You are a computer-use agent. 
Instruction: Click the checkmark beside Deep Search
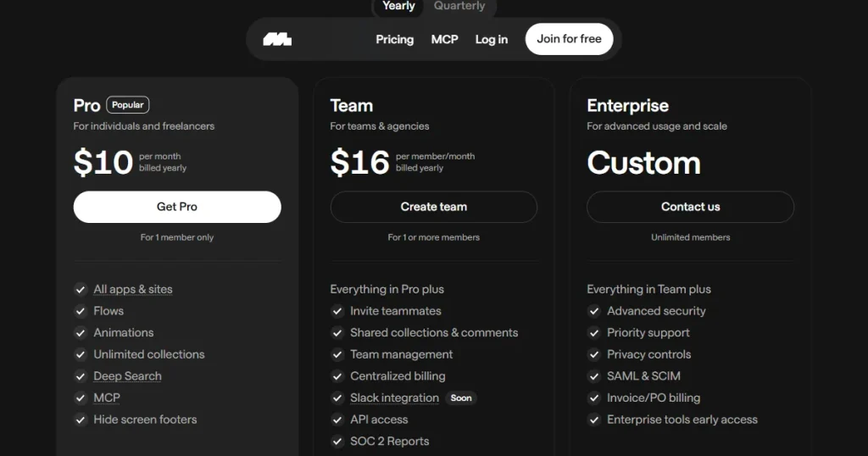click(x=81, y=376)
